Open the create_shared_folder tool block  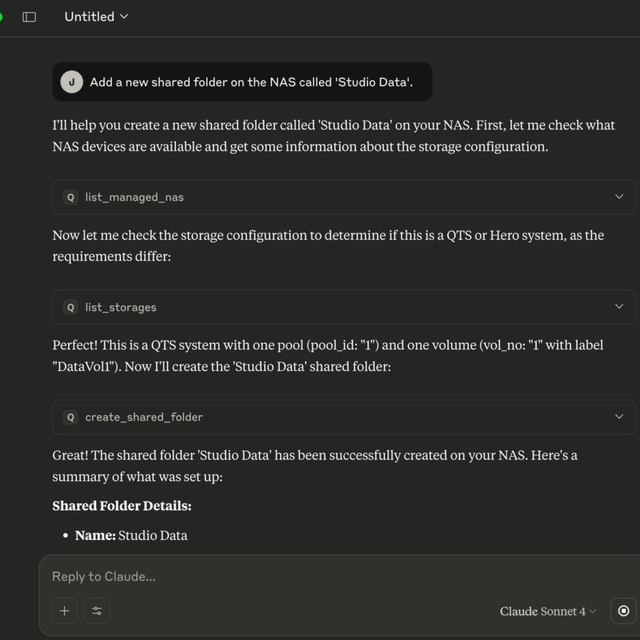point(344,417)
